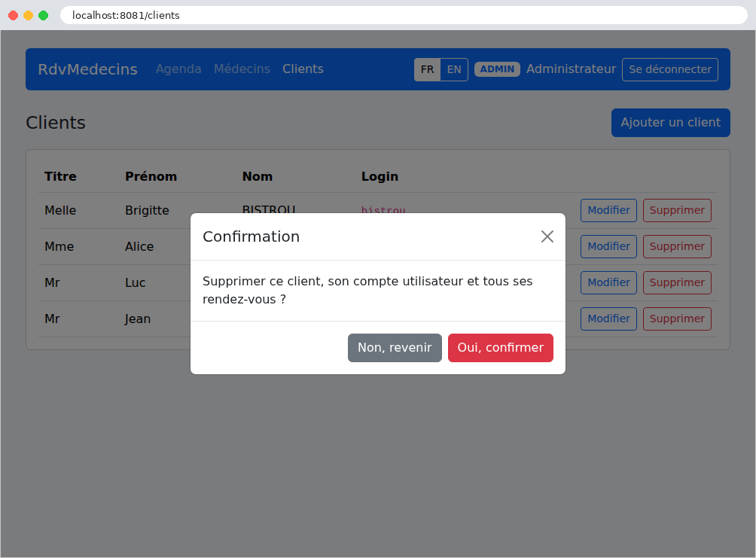This screenshot has height=558, width=756.
Task: Click the ADMIN role badge
Action: point(497,69)
